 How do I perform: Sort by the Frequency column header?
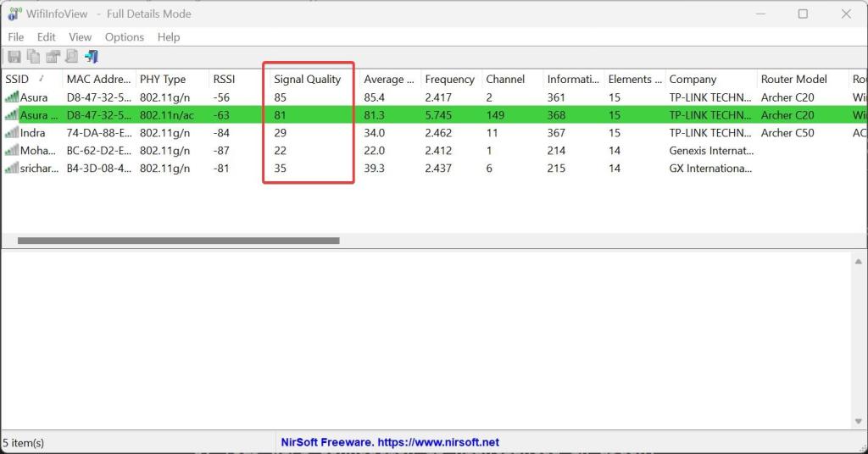point(451,79)
